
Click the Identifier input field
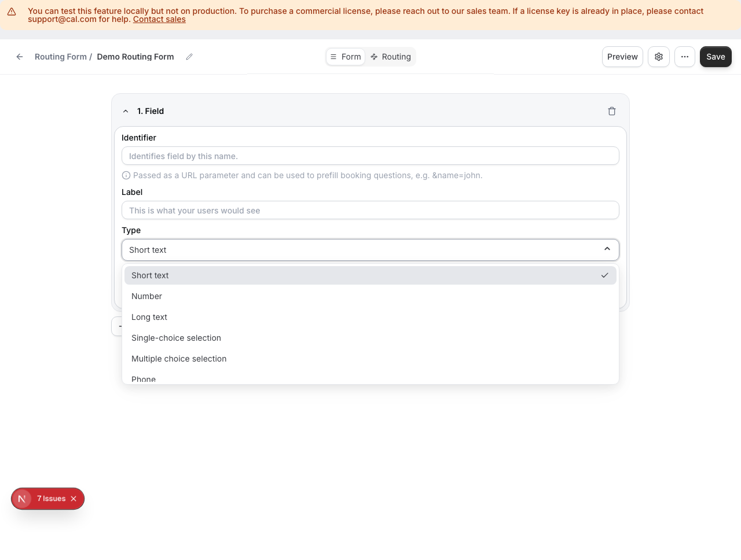370,156
